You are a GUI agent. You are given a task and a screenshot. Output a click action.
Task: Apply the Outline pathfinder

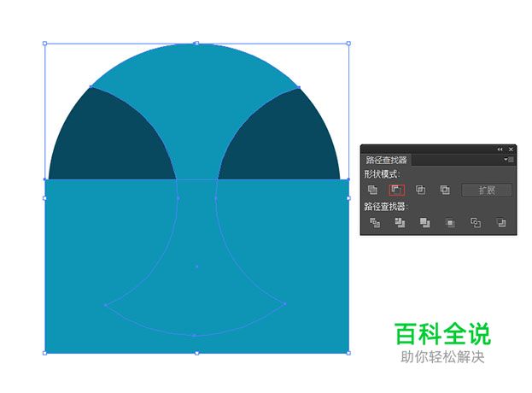[x=476, y=223]
